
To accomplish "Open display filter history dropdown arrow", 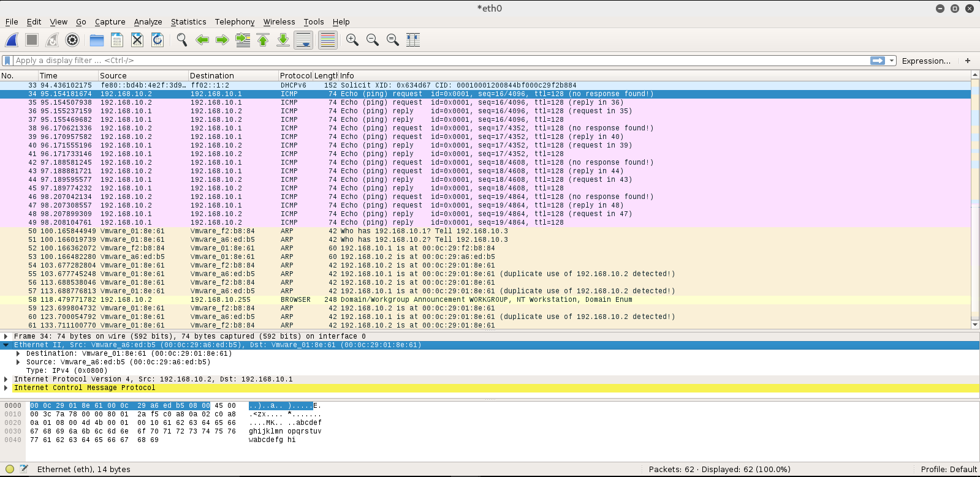I will coord(892,61).
